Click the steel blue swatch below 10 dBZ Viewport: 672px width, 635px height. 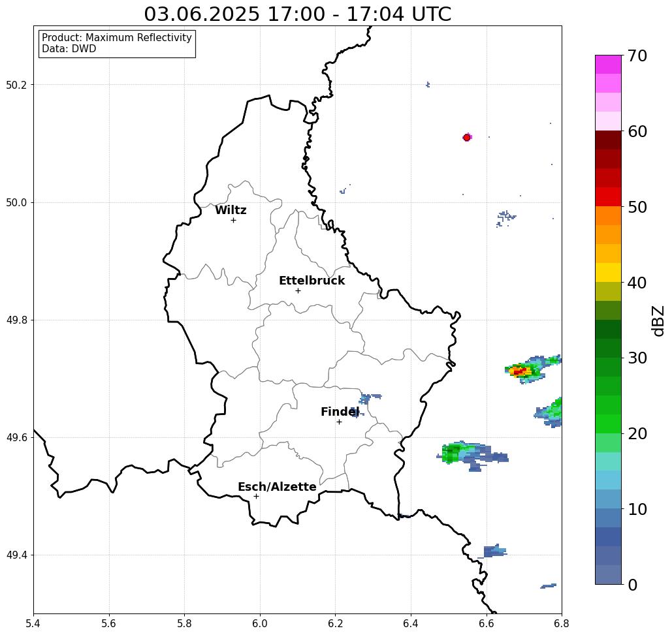click(x=608, y=518)
